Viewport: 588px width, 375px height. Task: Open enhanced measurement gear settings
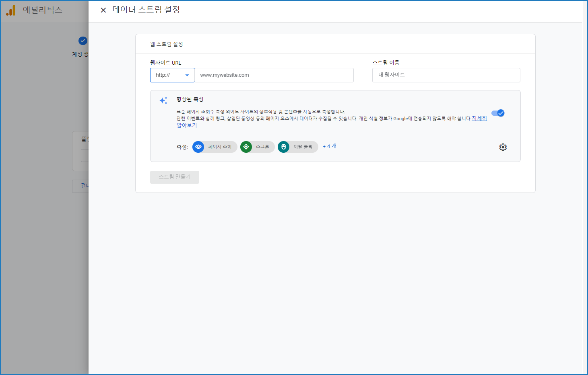503,147
